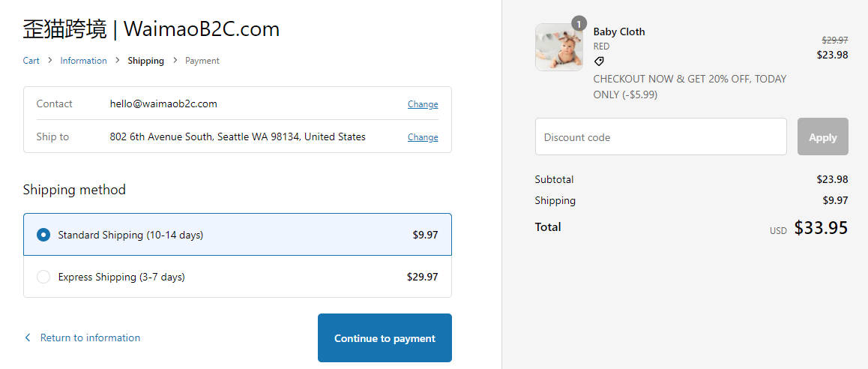
Task: Click the discount tag icon under Baby Cloth
Action: coord(599,61)
